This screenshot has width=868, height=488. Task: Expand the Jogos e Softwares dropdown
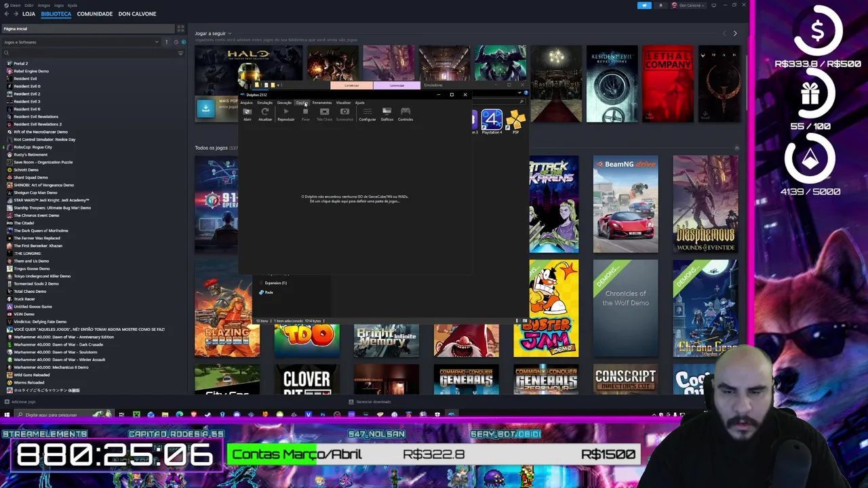[81, 42]
